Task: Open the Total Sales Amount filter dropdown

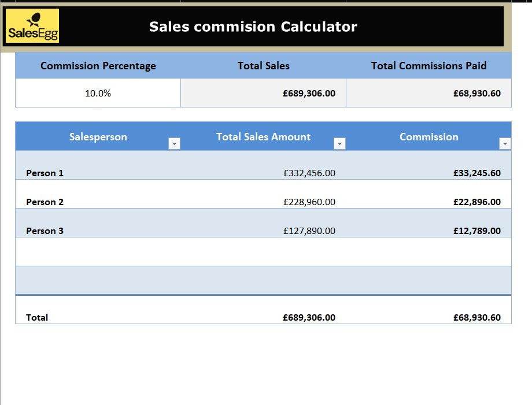Action: (339, 144)
